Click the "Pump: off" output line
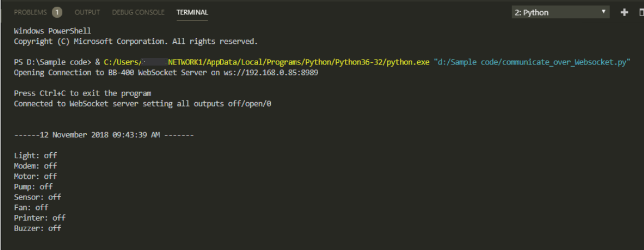Viewport: 644px width, 250px height. tap(33, 187)
